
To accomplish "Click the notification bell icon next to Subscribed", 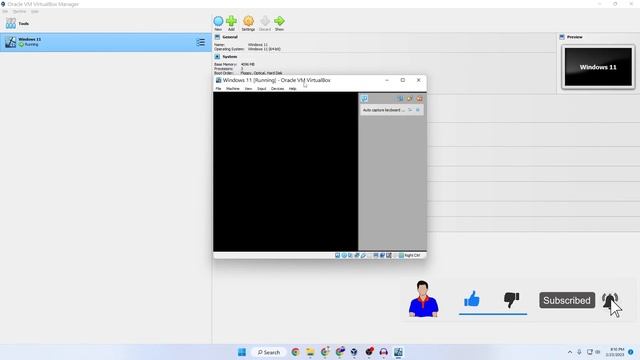I will [x=609, y=301].
